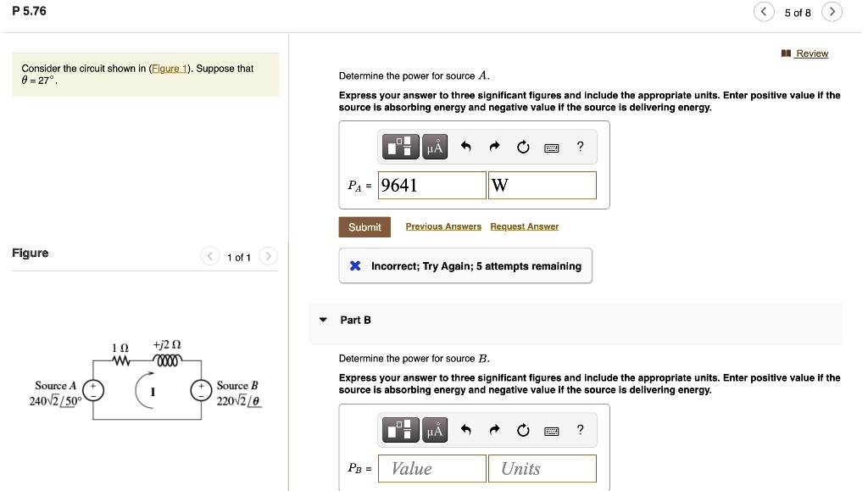Viewport: 868px width, 491px height.
Task: Click the next chevron beside 1 of 1
Action: 268,256
